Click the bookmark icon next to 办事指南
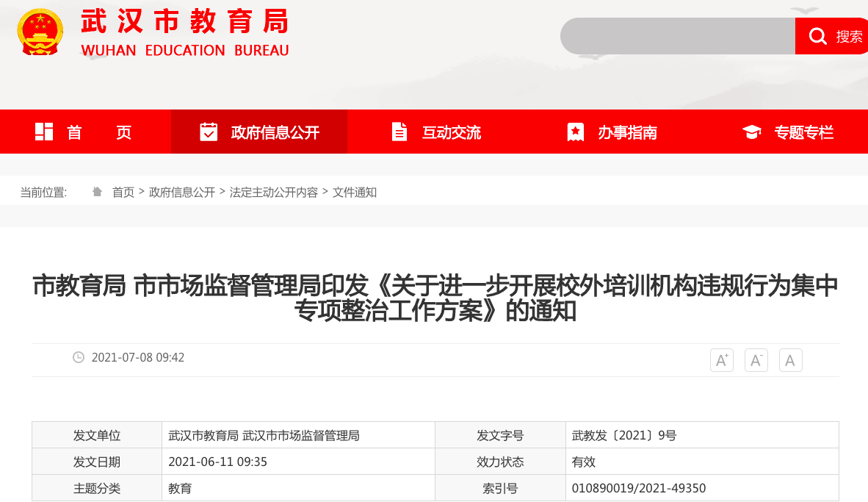The height and width of the screenshot is (502, 868). [574, 132]
